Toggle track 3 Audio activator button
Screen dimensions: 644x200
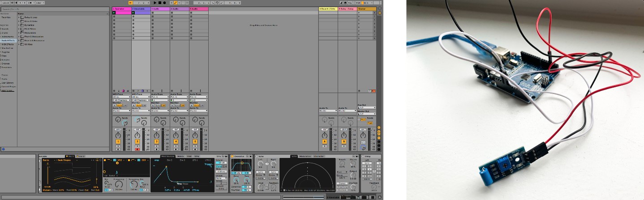pos(157,141)
